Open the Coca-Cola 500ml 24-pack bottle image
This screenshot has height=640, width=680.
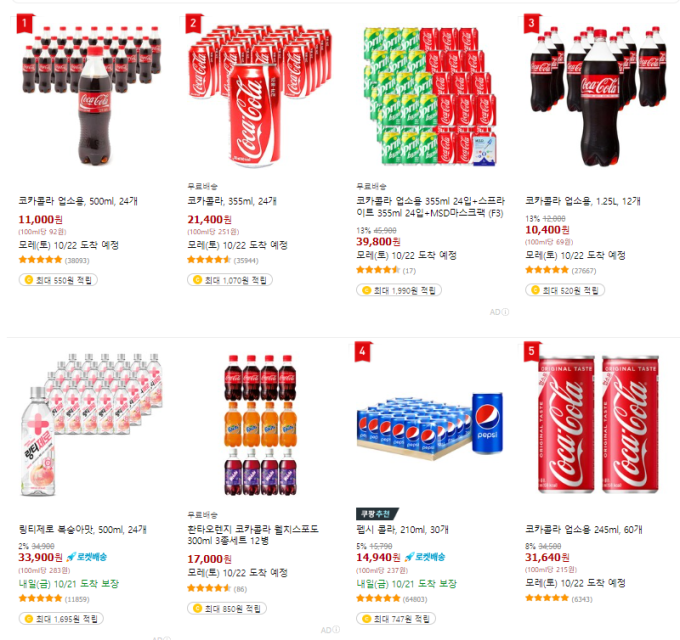click(x=91, y=95)
